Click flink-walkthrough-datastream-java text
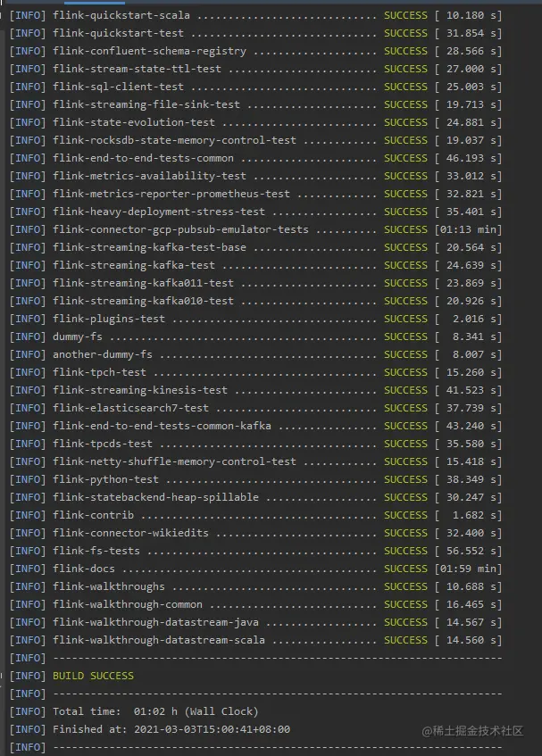542x756 pixels. pyautogui.click(x=155, y=622)
